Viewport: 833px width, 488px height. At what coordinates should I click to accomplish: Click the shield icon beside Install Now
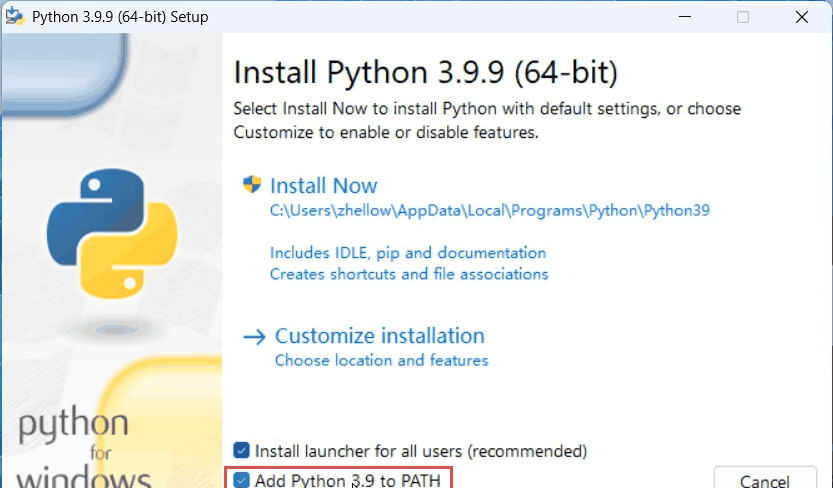point(252,185)
